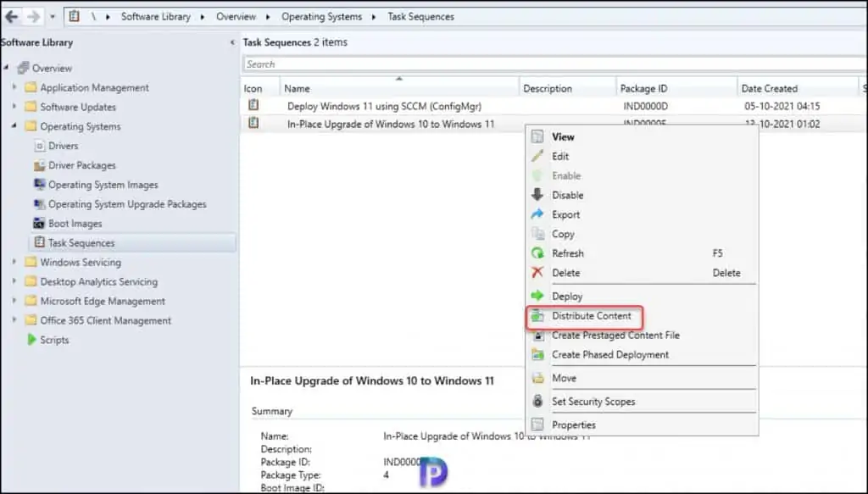The height and width of the screenshot is (494, 868).
Task: Open the Microsoft Edge Management node
Action: click(103, 301)
